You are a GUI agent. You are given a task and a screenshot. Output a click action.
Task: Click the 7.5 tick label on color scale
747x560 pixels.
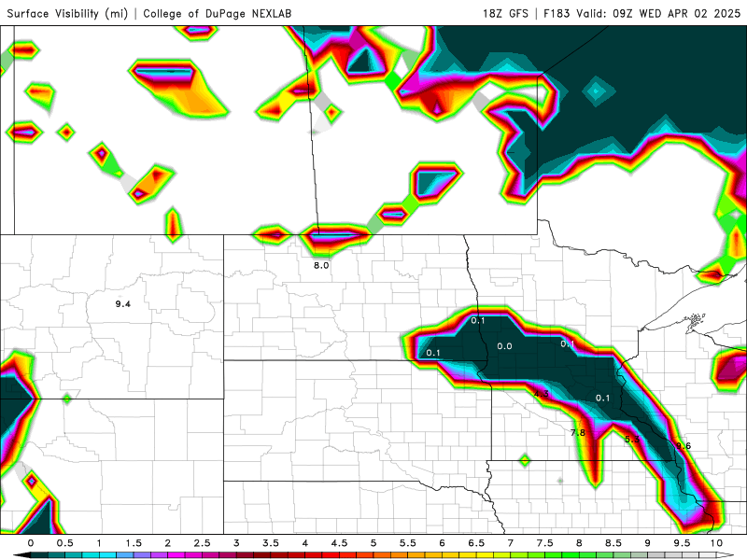(545, 543)
